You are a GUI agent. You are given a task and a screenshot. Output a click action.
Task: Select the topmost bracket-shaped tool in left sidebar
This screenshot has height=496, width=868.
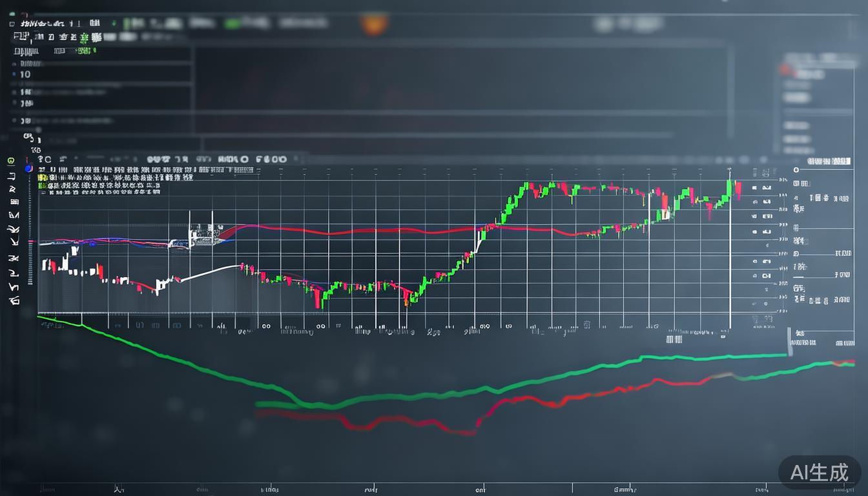click(12, 176)
